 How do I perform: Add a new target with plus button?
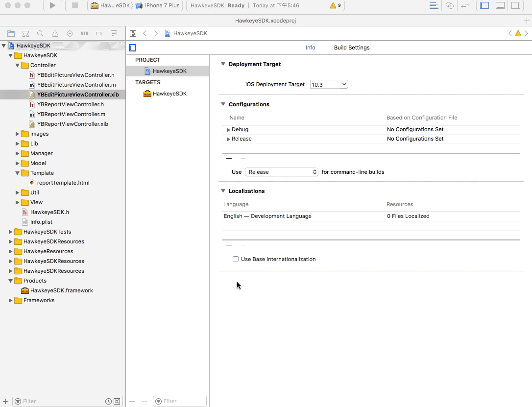coord(132,401)
